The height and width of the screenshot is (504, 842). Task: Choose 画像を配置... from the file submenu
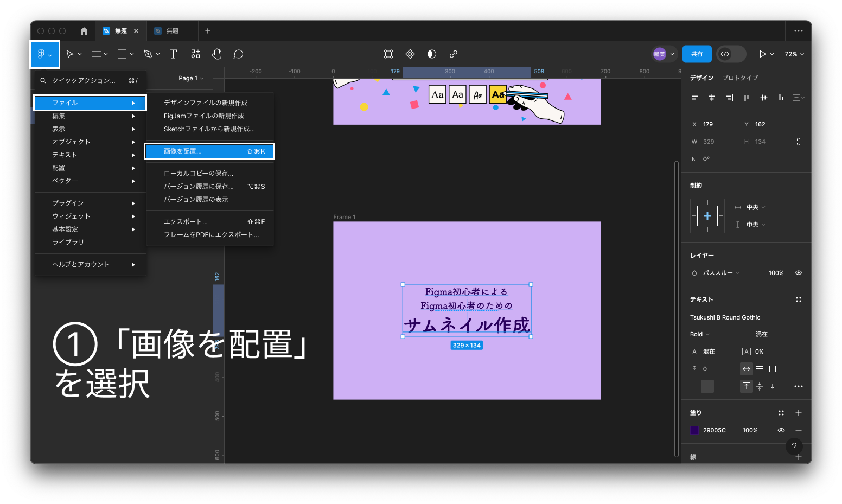[x=209, y=151]
